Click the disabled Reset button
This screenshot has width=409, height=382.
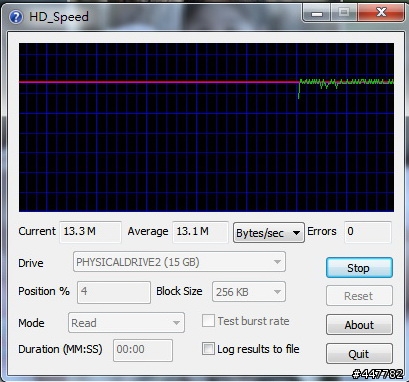359,296
